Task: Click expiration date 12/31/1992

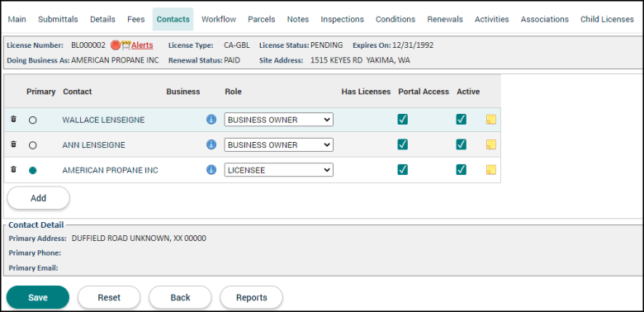Action: 413,45
